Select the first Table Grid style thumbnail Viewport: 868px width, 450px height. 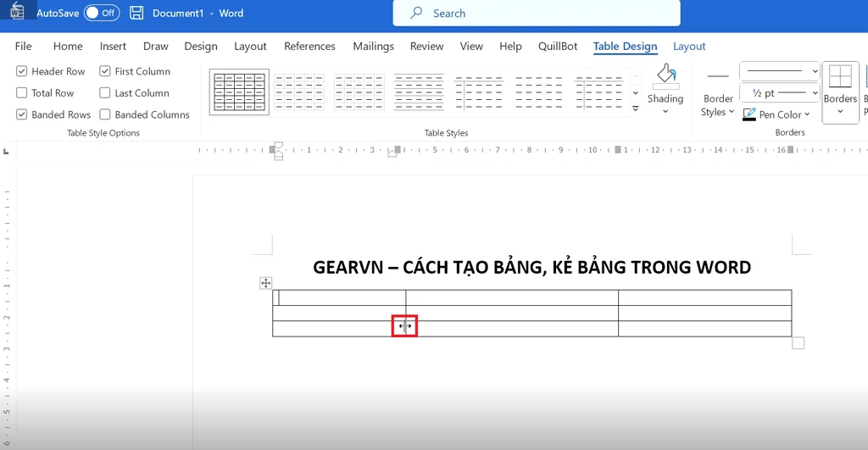(239, 92)
